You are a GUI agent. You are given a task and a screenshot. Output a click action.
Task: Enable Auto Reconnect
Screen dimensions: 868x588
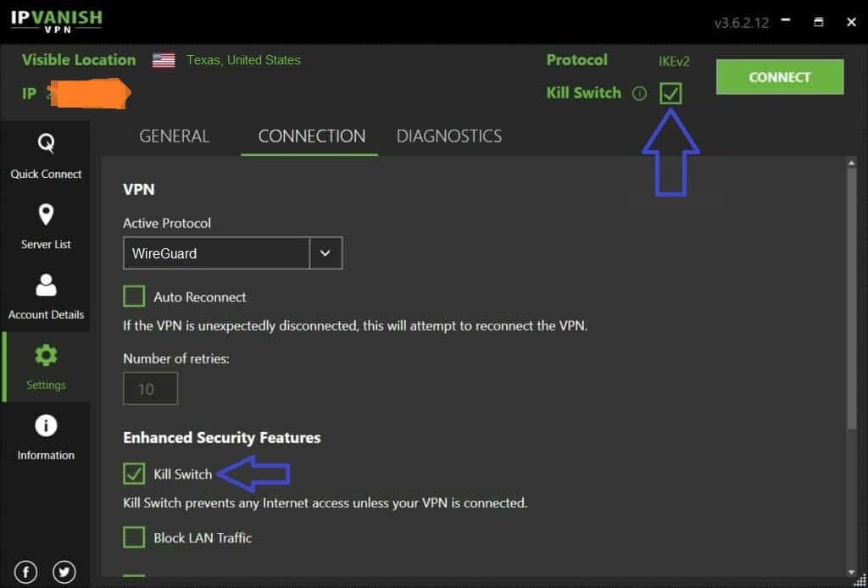(x=134, y=296)
